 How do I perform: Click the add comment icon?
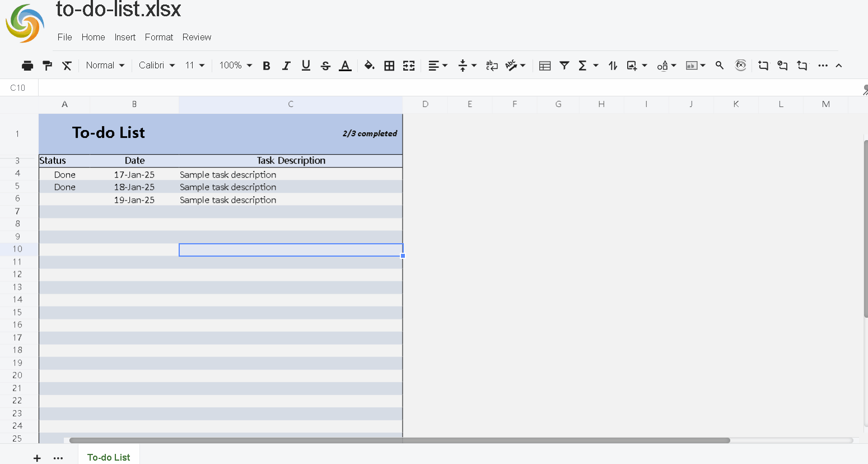763,66
